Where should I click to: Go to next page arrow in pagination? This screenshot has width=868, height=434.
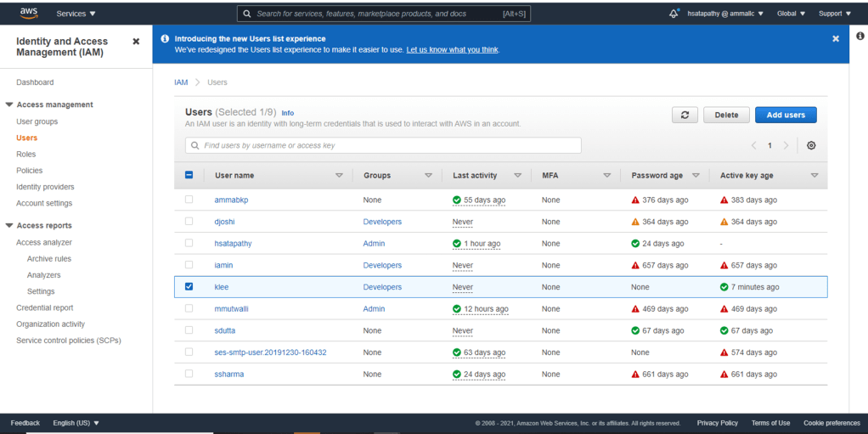pos(786,146)
